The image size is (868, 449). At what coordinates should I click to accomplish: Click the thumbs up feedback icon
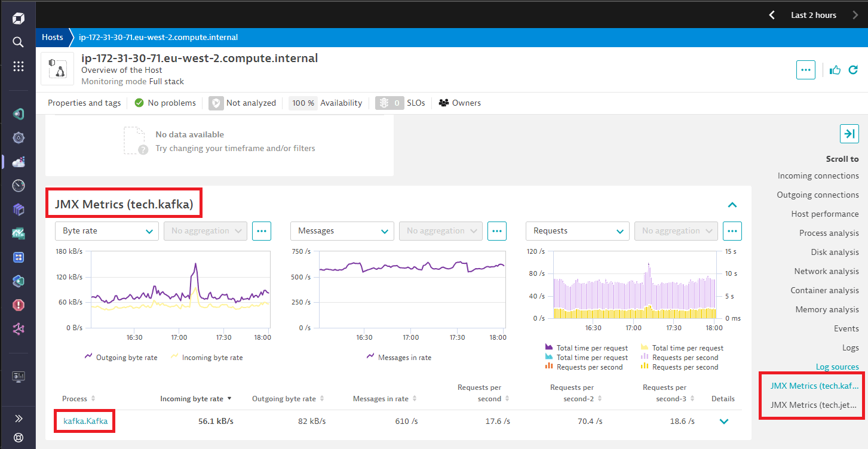click(x=835, y=70)
